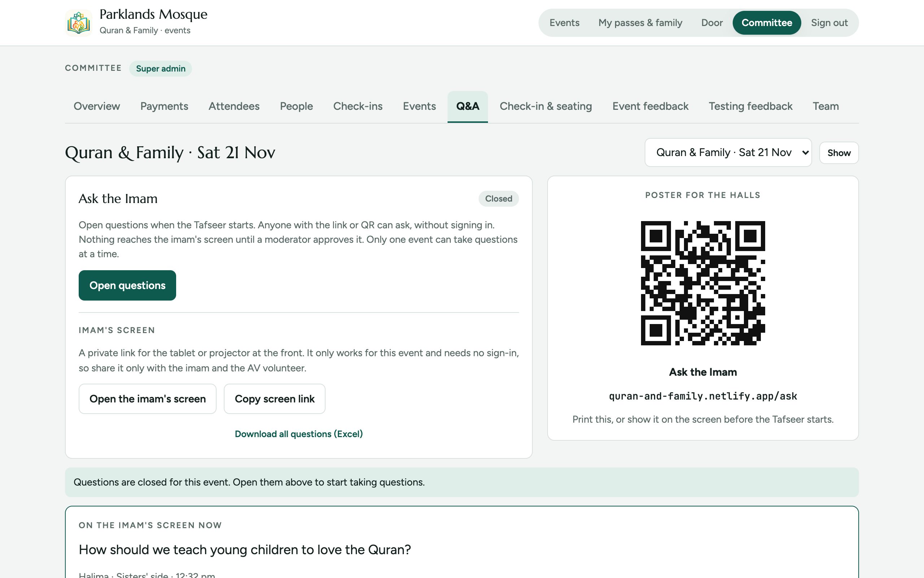Click Sign out
924x578 pixels.
[x=829, y=23]
